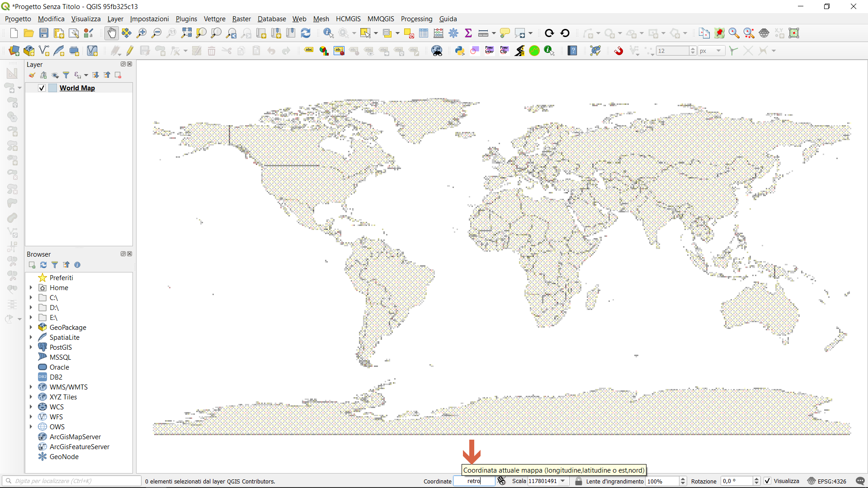Click the Coordinate input field

click(x=474, y=481)
